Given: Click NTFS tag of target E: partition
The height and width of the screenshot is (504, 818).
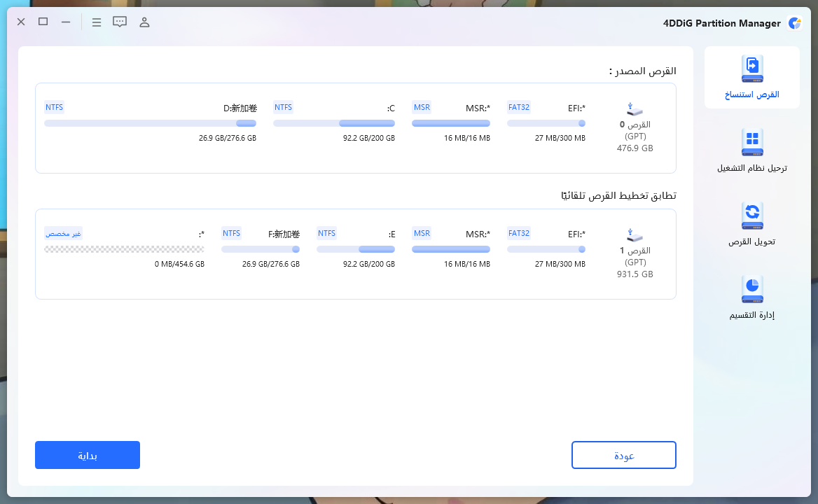Looking at the screenshot, I should [326, 234].
